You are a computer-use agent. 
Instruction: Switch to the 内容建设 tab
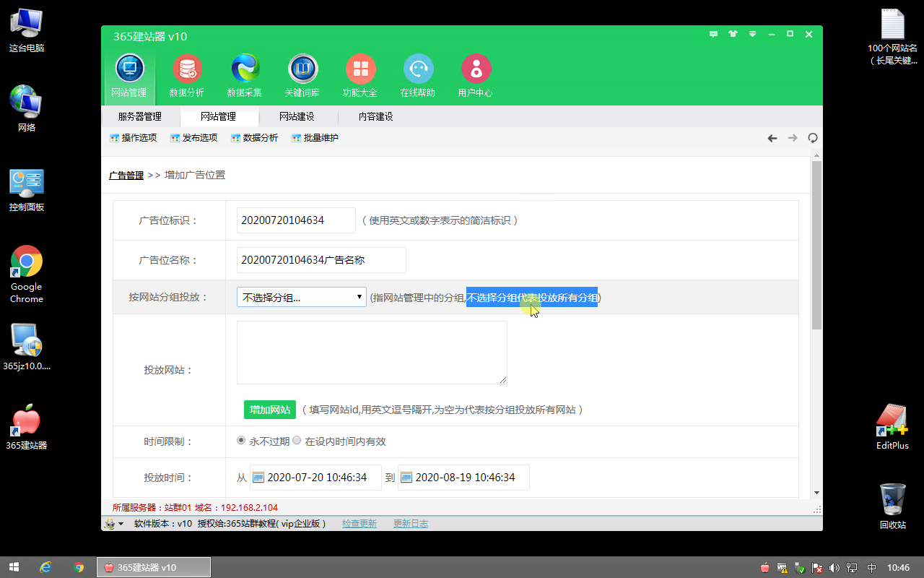[376, 116]
